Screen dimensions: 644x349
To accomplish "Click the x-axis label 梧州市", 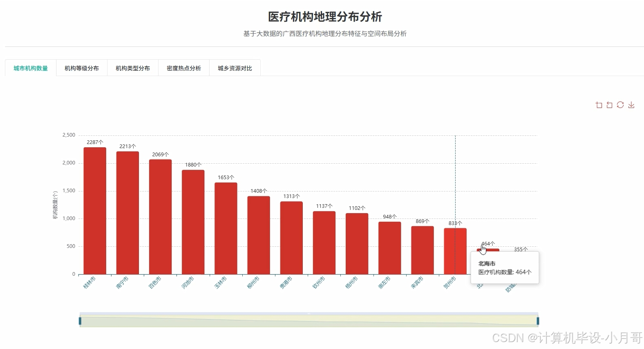I will tap(351, 282).
